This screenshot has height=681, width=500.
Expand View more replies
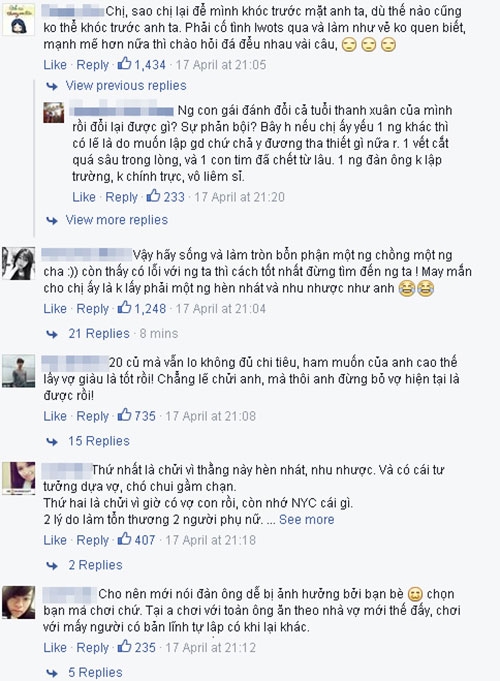pos(116,220)
